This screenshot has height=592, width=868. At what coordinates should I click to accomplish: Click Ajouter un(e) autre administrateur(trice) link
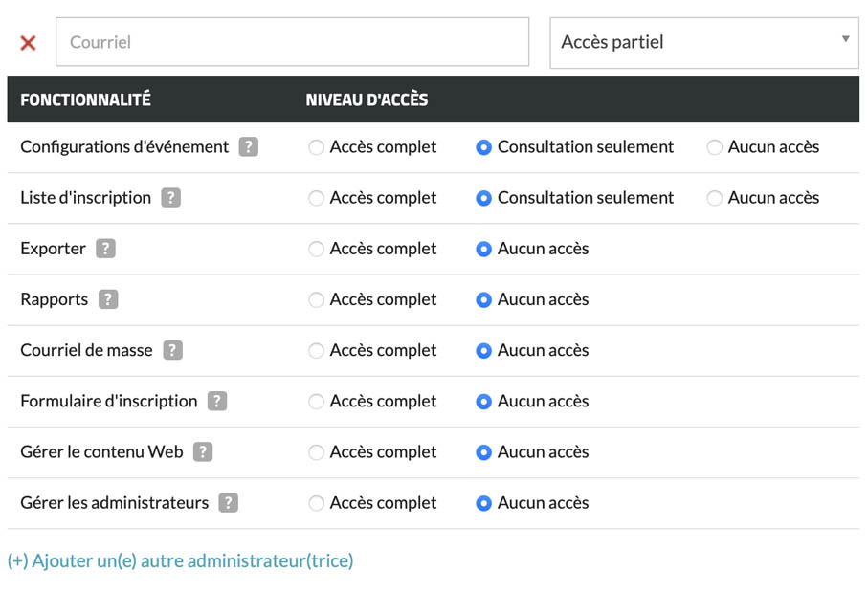pos(180,561)
